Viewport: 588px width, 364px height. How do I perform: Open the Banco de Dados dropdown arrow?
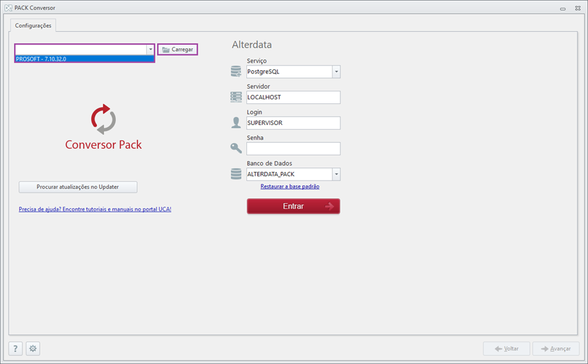click(x=336, y=174)
